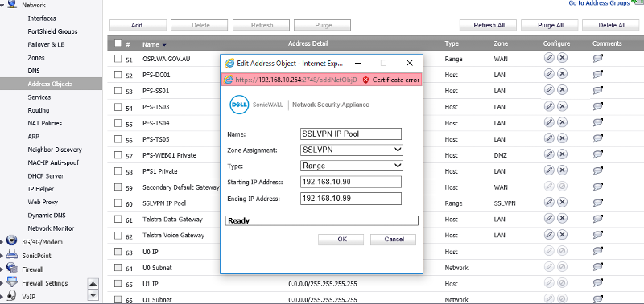Click the Add... button
This screenshot has width=644, height=304.
point(138,25)
